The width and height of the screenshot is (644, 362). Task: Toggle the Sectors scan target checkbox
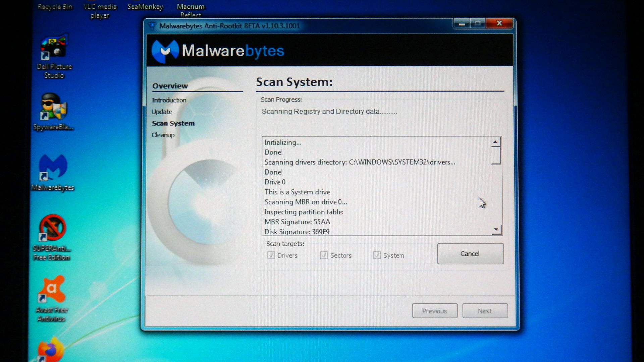[324, 255]
